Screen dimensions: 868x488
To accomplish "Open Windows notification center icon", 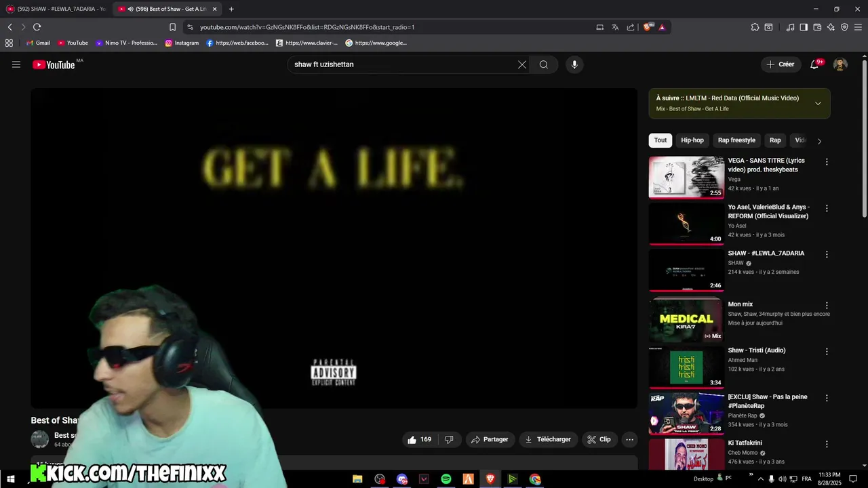I will point(853,479).
